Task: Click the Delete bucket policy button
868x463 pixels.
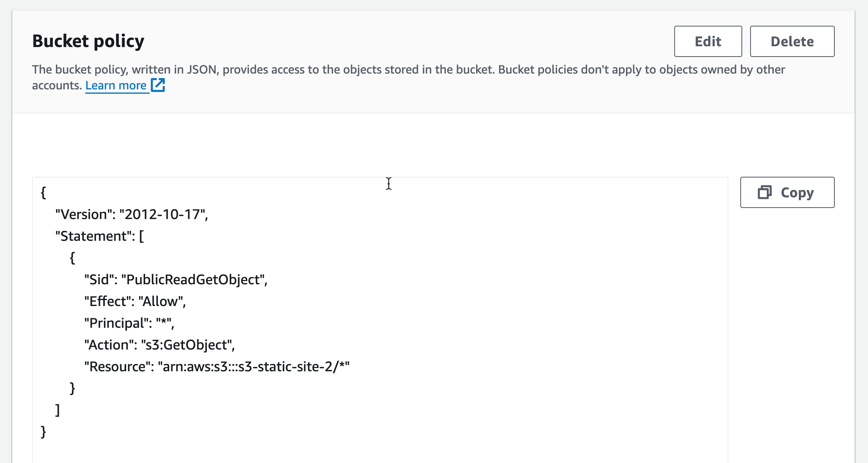Action: coord(792,42)
